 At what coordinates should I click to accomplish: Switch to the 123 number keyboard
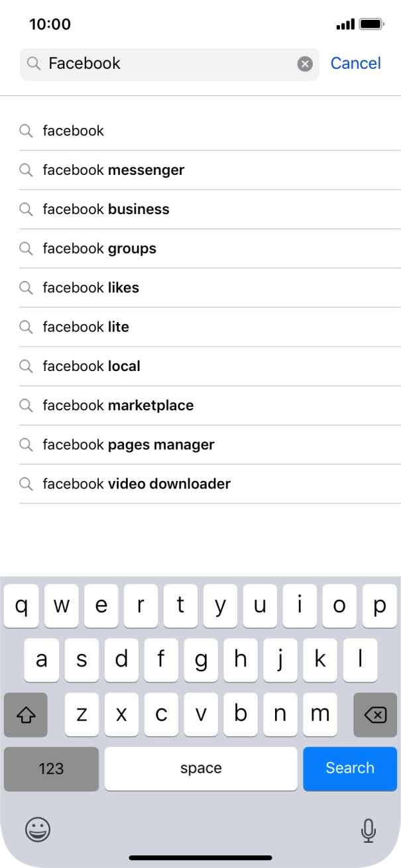pyautogui.click(x=51, y=768)
